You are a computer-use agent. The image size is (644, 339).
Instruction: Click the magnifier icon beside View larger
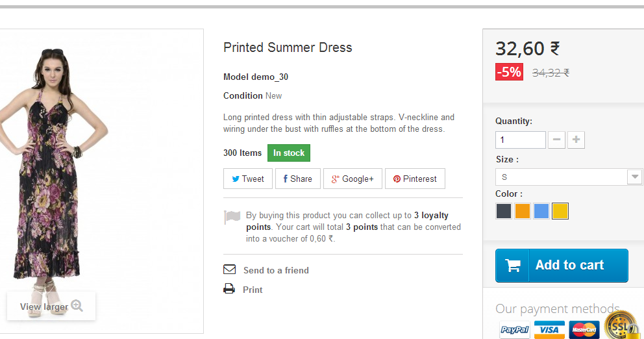77,306
